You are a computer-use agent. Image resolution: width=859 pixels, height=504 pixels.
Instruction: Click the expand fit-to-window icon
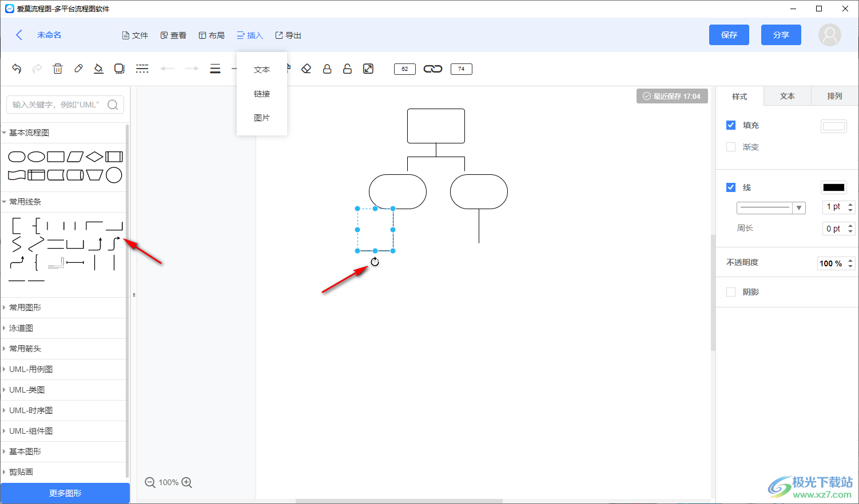coord(368,69)
